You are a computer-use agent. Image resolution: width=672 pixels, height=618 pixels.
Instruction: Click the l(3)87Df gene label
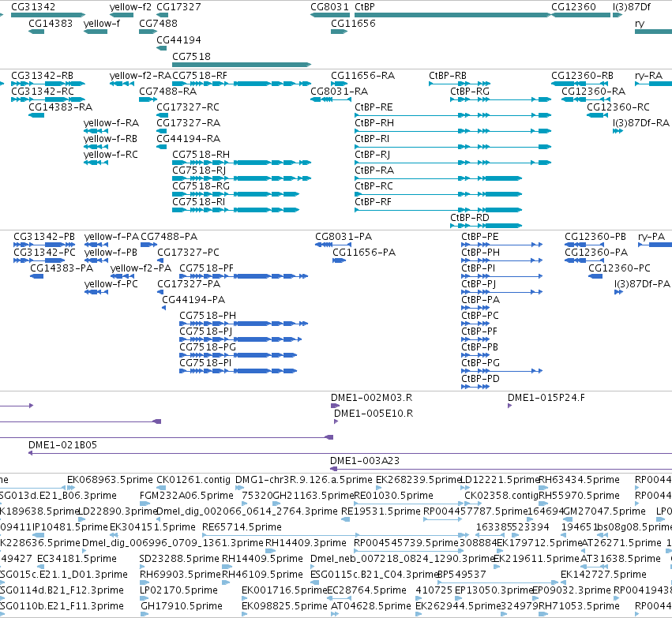point(632,7)
